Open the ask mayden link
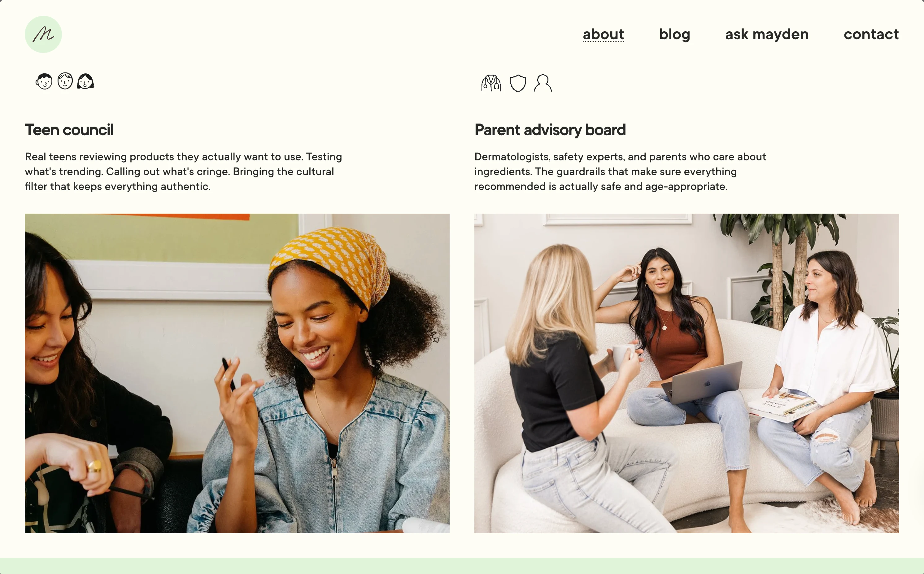The height and width of the screenshot is (574, 924). point(767,34)
